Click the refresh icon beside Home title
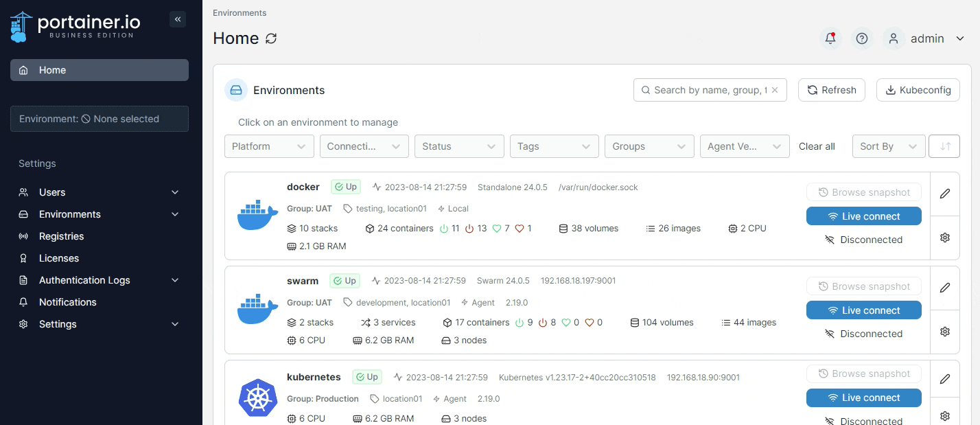Viewport: 980px width, 425px height. 271,38
